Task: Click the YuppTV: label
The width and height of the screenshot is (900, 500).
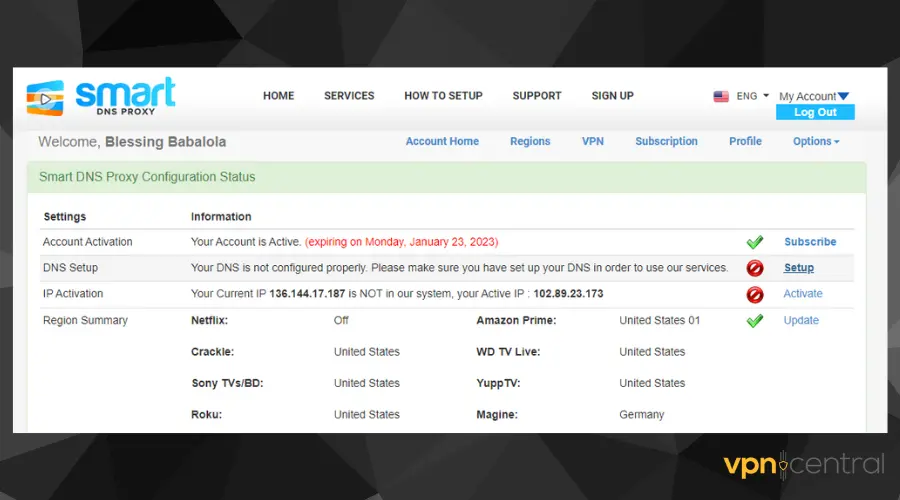Action: click(498, 383)
